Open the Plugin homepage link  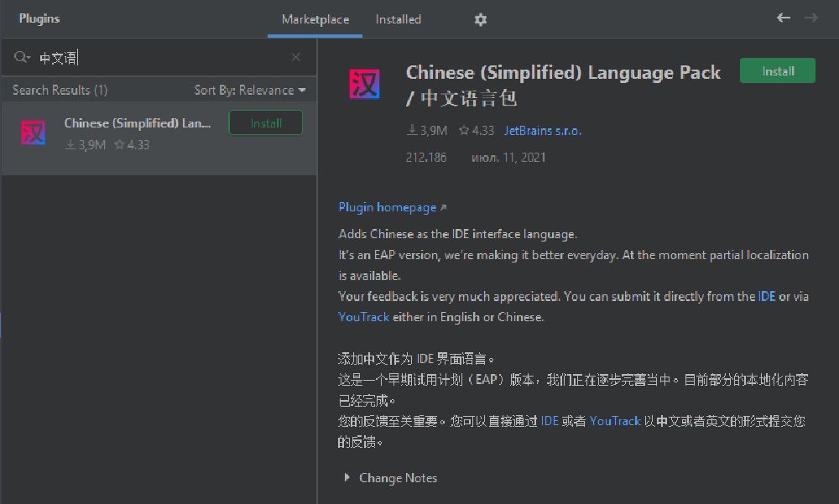click(392, 207)
